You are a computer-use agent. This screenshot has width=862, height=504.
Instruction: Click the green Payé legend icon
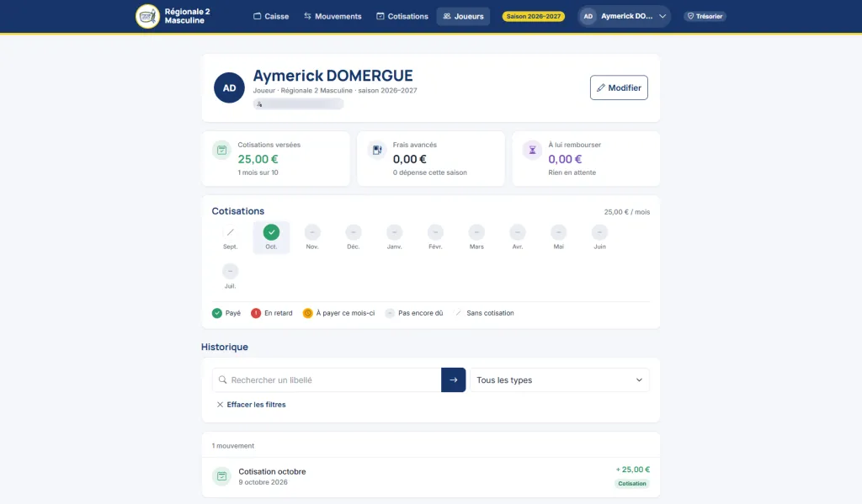(217, 313)
